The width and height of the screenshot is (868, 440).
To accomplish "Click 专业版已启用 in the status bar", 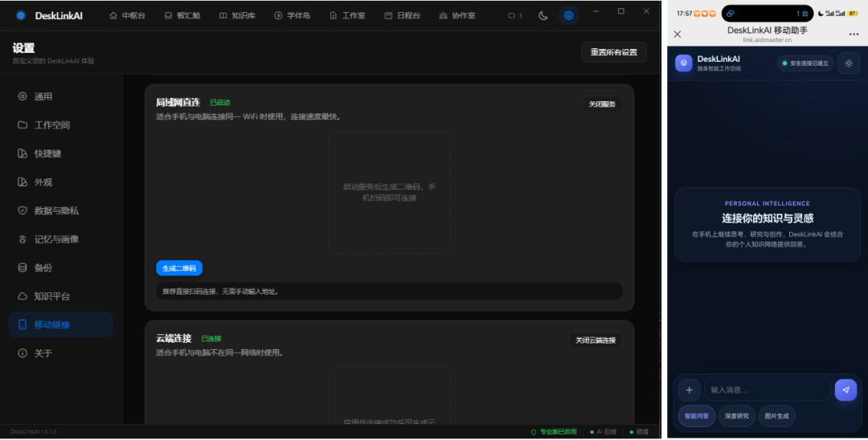I will pyautogui.click(x=554, y=432).
